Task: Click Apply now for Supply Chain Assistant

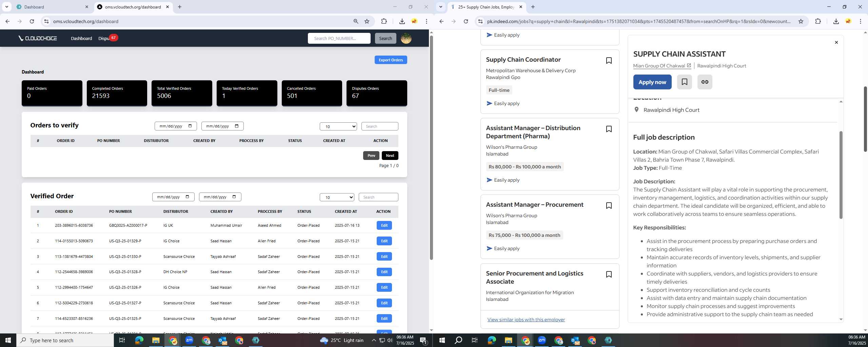Action: click(652, 82)
